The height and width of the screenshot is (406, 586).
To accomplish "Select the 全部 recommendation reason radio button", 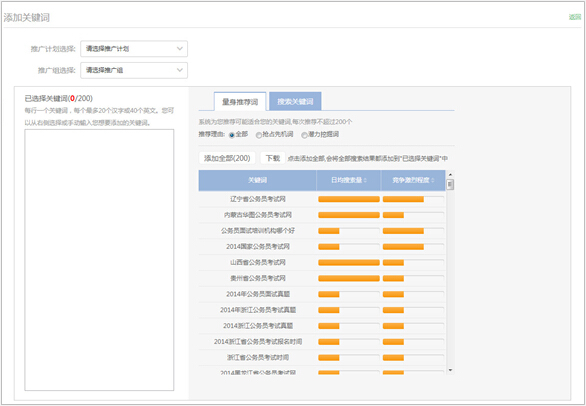I will [232, 135].
